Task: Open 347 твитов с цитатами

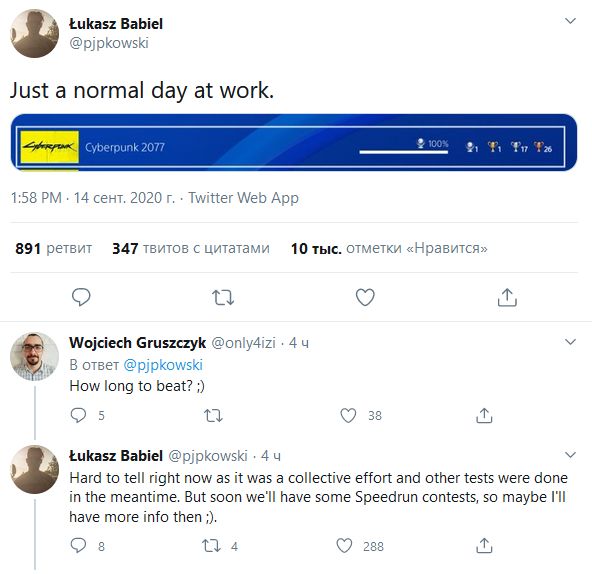Action: coord(191,248)
